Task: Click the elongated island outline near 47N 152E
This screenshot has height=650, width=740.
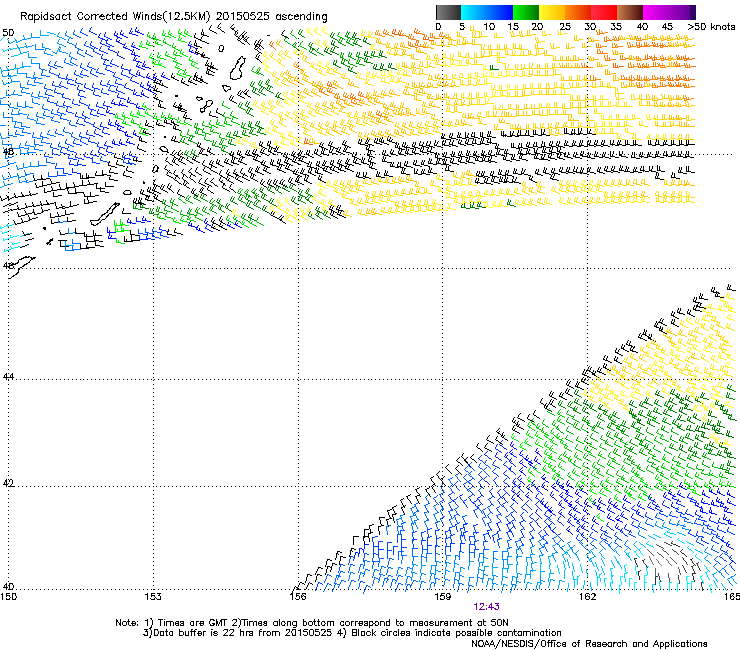Action: [x=105, y=215]
